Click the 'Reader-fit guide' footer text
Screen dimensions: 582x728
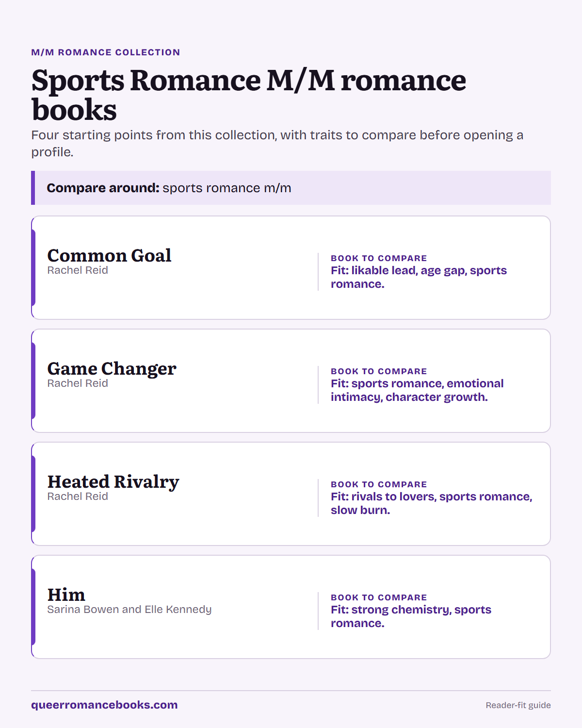click(518, 705)
